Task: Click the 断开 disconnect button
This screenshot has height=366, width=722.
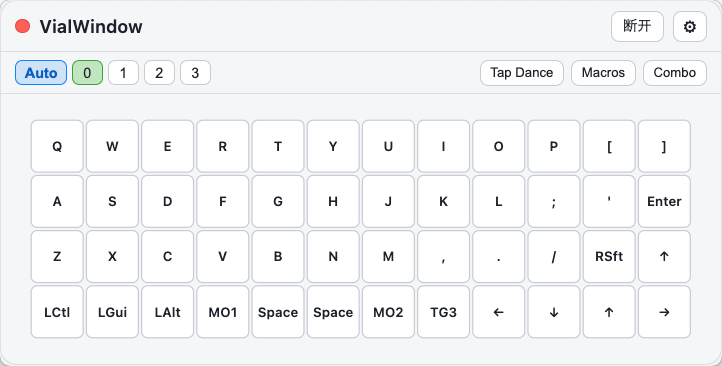Action: [x=637, y=27]
